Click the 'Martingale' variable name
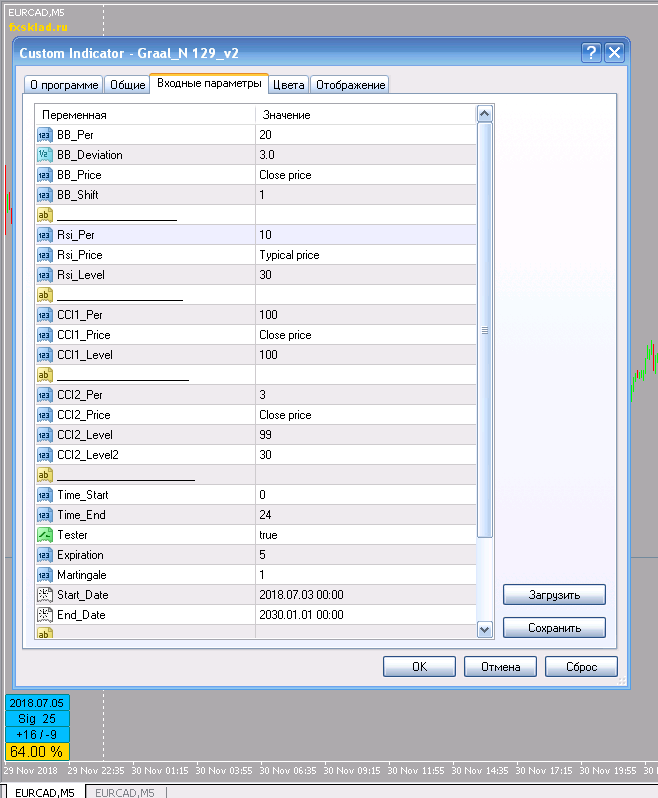Screen dimensions: 658x798 (81, 575)
